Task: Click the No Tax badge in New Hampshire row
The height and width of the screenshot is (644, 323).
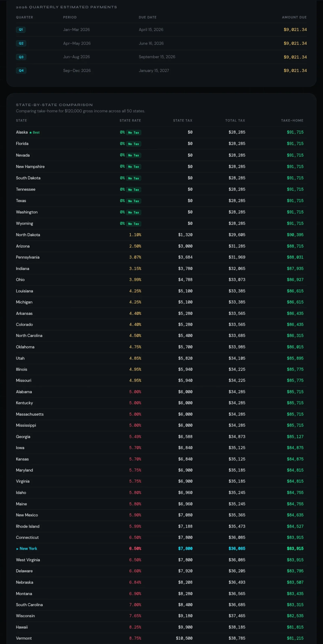Action: [133, 167]
